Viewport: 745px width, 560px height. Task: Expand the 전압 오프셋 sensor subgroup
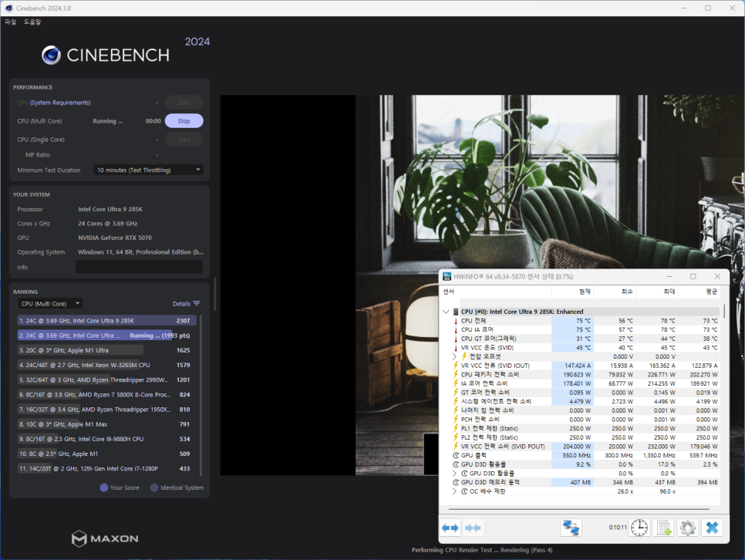(455, 356)
